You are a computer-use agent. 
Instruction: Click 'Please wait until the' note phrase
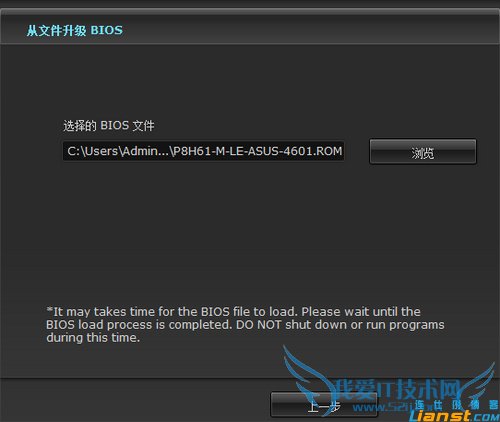coord(361,312)
